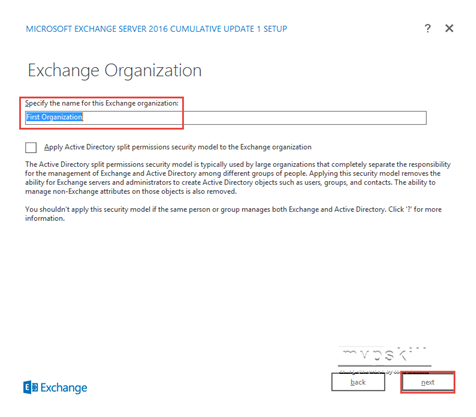Click the Microsoft Exchange Server 2016 setup title
This screenshot has width=476, height=417.
coord(156,29)
